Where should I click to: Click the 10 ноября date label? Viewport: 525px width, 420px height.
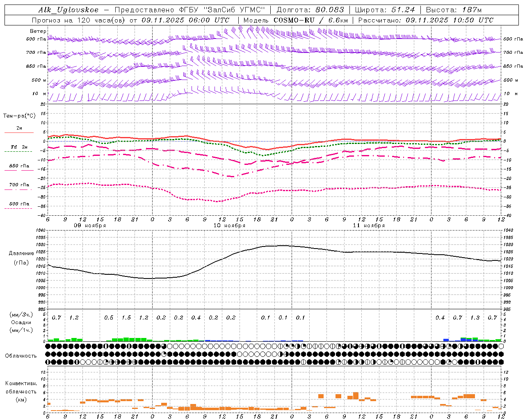pyautogui.click(x=229, y=226)
